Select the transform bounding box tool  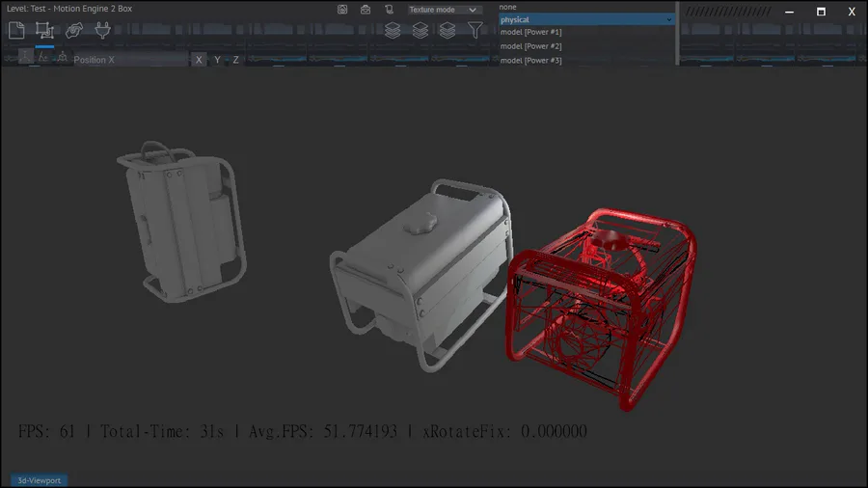[44, 30]
